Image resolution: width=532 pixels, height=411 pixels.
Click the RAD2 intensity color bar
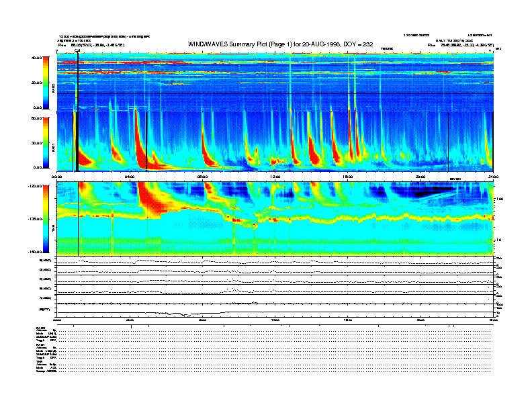pos(46,83)
